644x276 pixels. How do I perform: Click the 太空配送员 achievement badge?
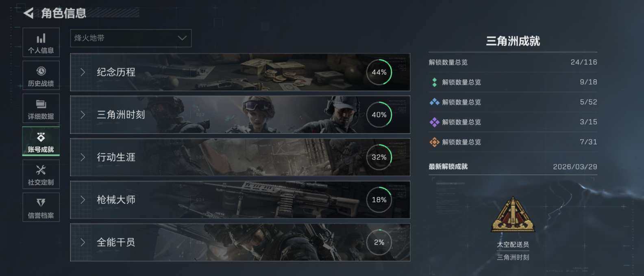point(513,215)
